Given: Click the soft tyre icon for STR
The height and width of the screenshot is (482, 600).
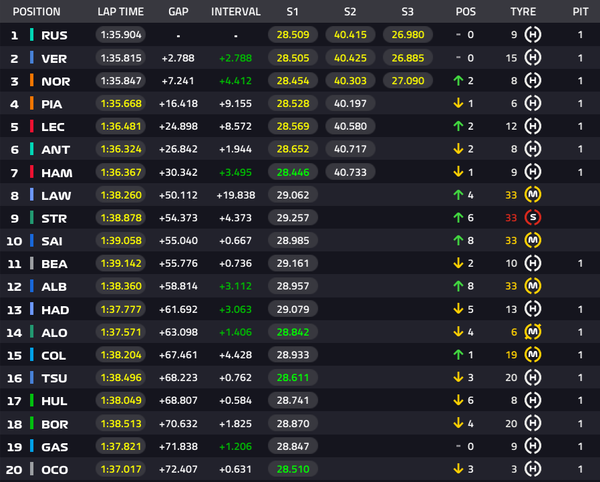Looking at the screenshot, I should (x=533, y=218).
